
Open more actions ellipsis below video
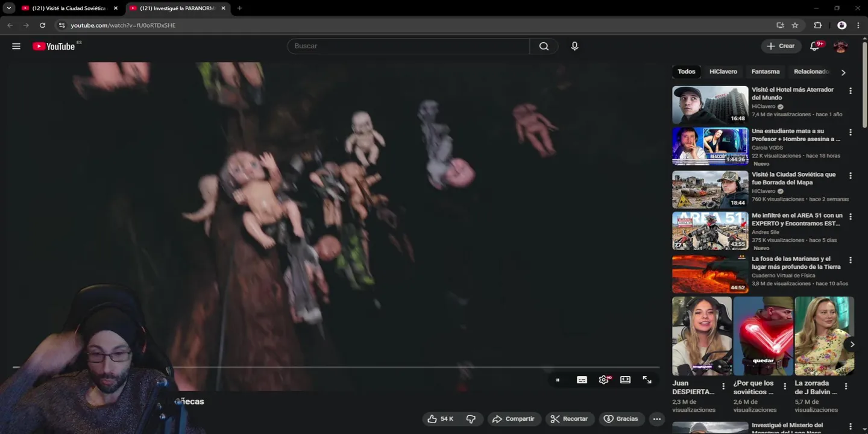(657, 419)
